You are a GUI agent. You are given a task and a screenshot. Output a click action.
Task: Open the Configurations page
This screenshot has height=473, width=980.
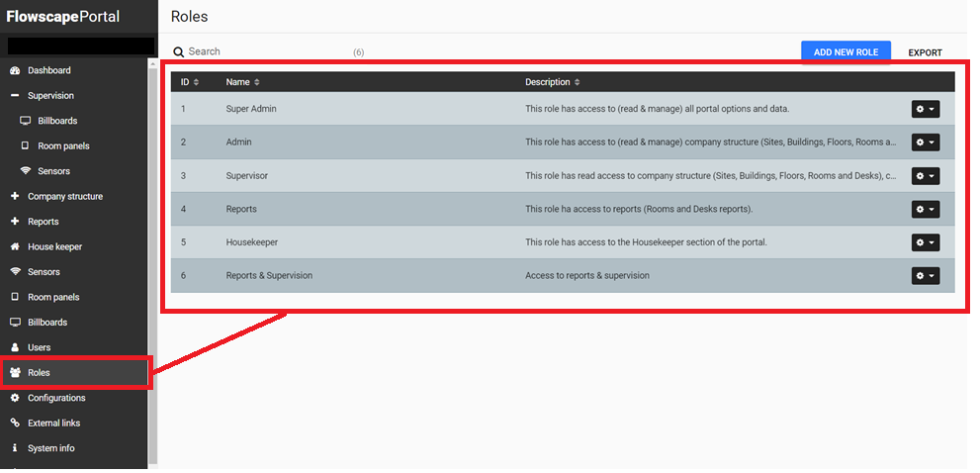click(x=56, y=398)
